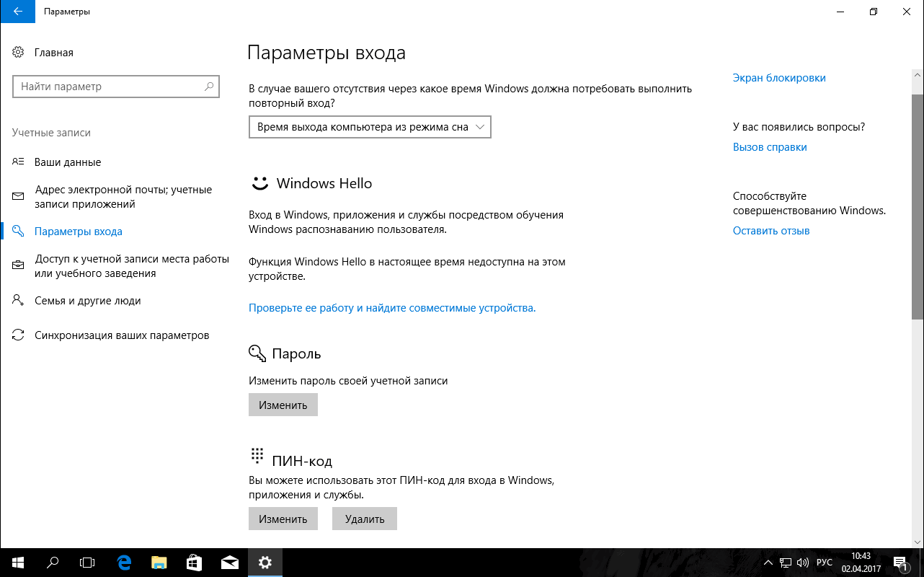Click the Параметры входа page heading

pos(326,53)
